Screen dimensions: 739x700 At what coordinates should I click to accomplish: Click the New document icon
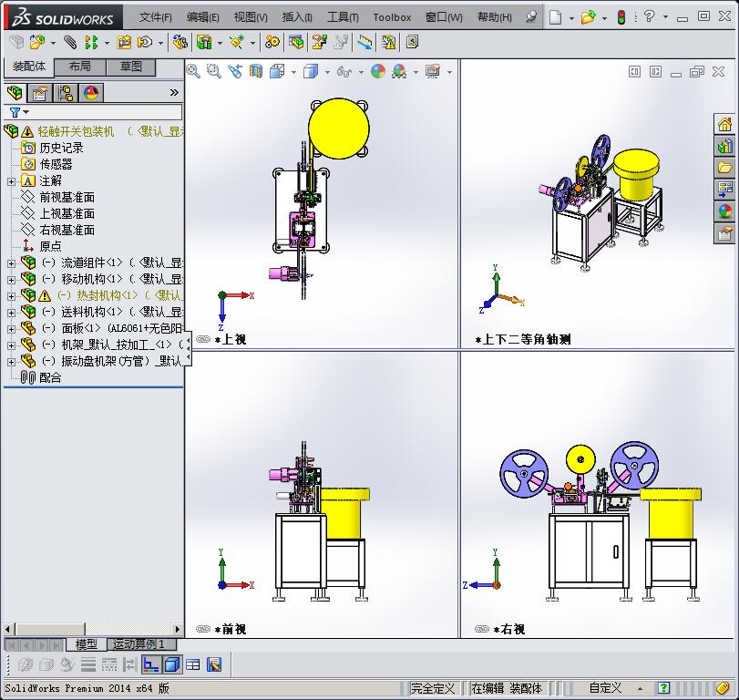click(556, 17)
